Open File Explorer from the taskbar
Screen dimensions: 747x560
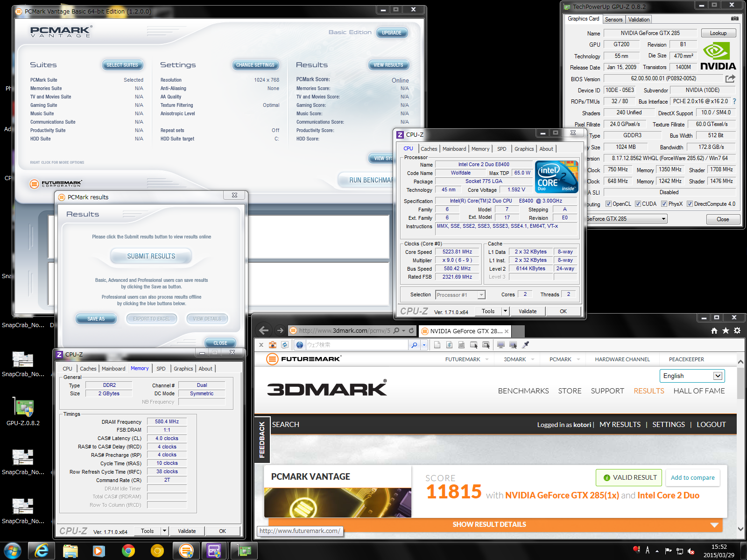tap(70, 551)
